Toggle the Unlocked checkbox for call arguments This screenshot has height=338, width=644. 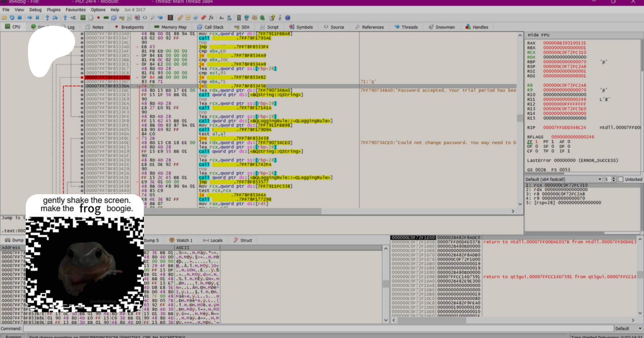(x=621, y=179)
